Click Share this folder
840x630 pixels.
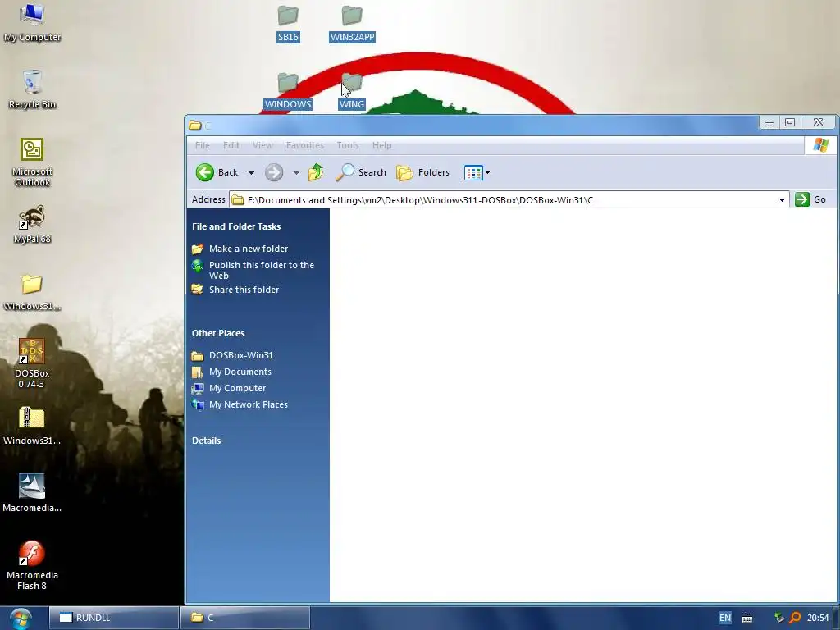244,290
